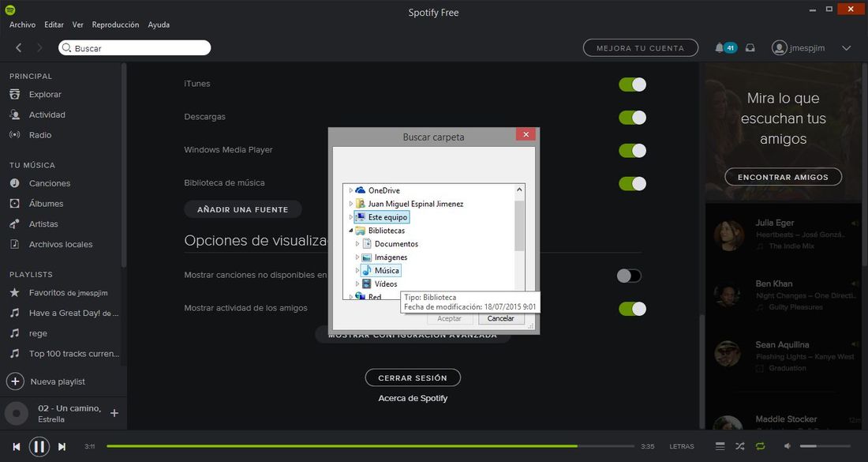Click the jmespjim profile avatar
The width and height of the screenshot is (868, 462).
pyautogui.click(x=780, y=47)
